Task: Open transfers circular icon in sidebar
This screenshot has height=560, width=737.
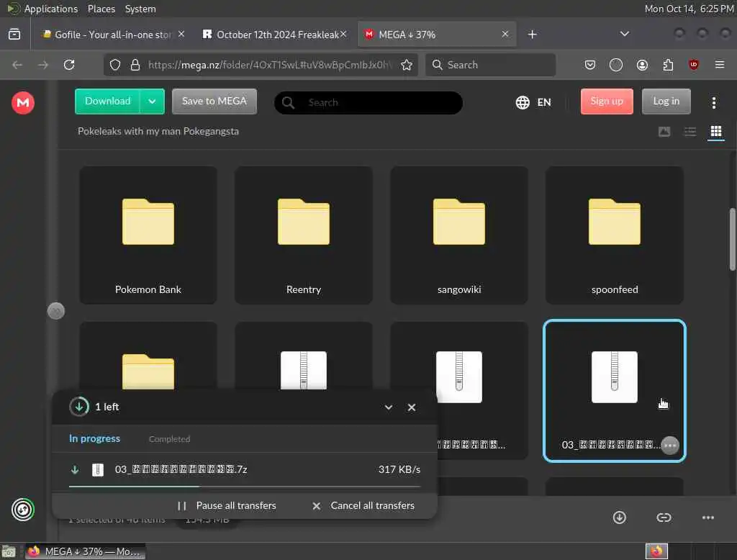Action: point(22,509)
